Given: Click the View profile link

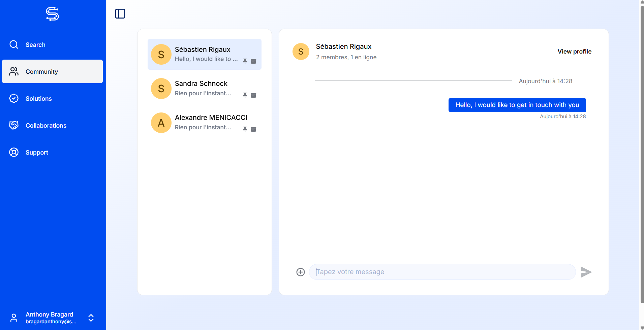Looking at the screenshot, I should 574,52.
